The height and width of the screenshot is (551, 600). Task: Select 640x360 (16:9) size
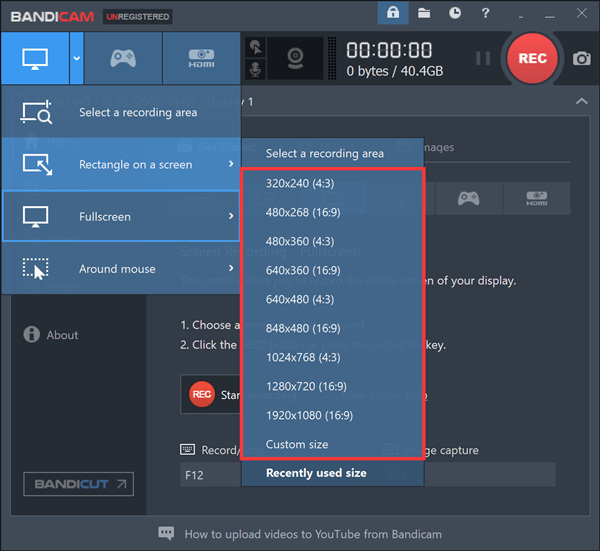[x=333, y=270]
